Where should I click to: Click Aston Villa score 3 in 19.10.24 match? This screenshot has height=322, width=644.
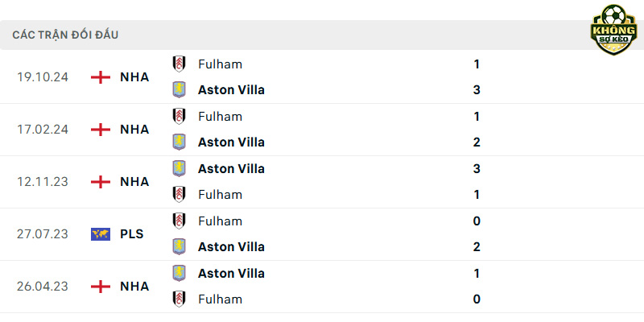click(x=477, y=90)
